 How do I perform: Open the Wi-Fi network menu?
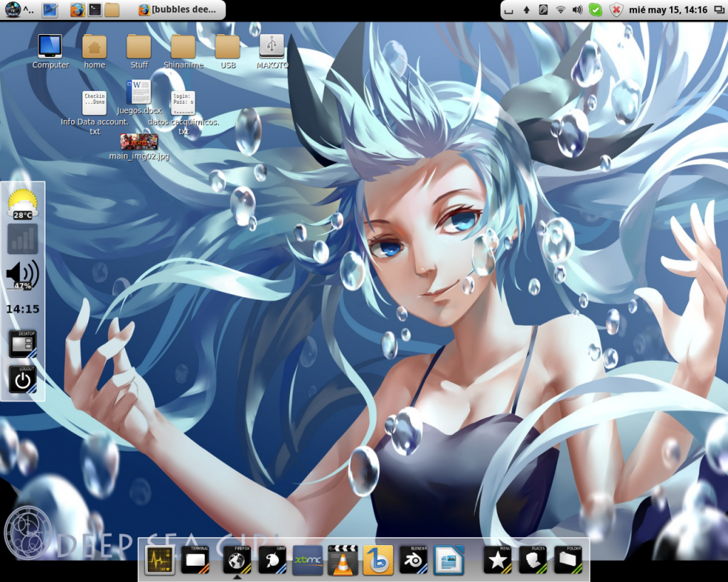[560, 10]
